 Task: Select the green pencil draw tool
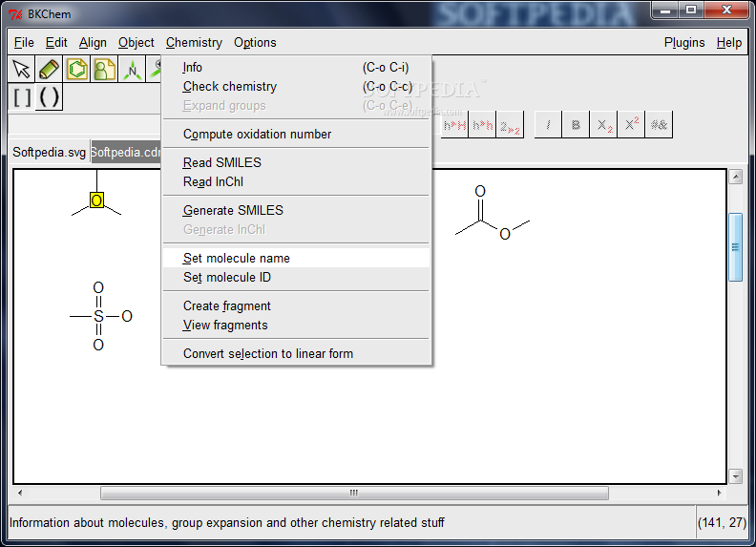pyautogui.click(x=50, y=69)
